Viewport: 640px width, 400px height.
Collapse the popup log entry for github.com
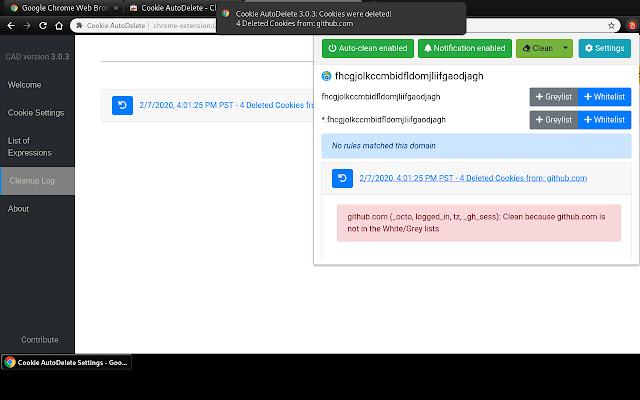(473, 178)
